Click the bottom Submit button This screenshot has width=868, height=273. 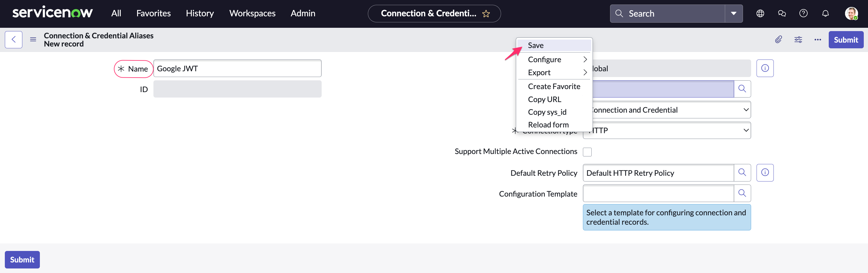coord(22,259)
